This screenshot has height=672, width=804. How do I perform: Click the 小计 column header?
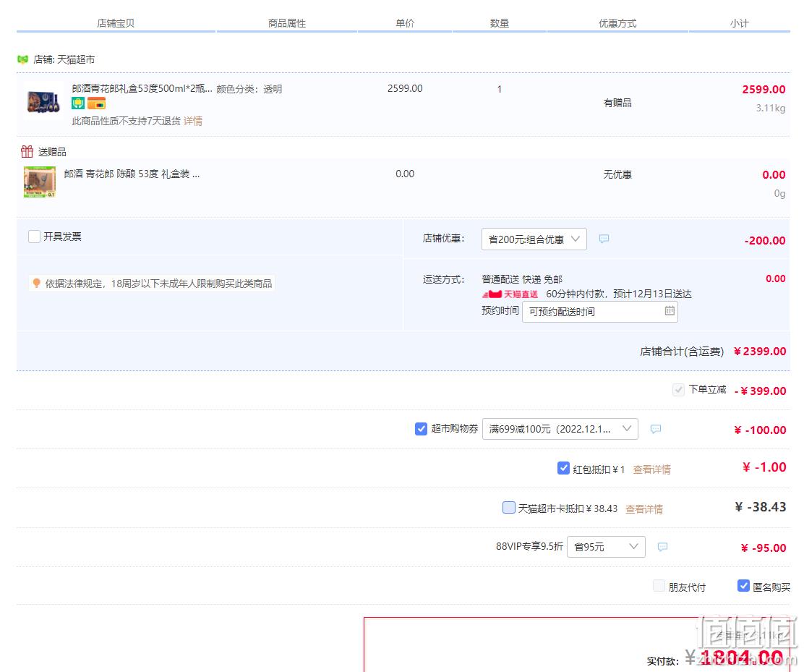click(x=740, y=23)
